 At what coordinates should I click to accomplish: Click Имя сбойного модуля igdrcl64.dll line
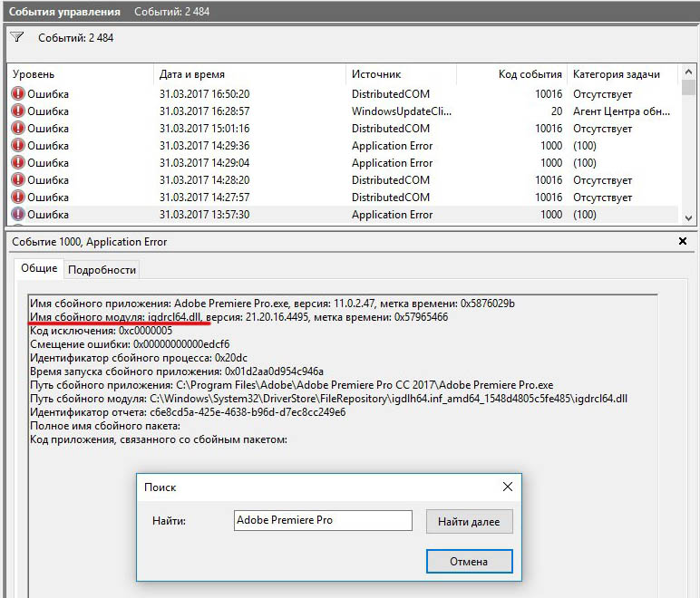coord(238,317)
